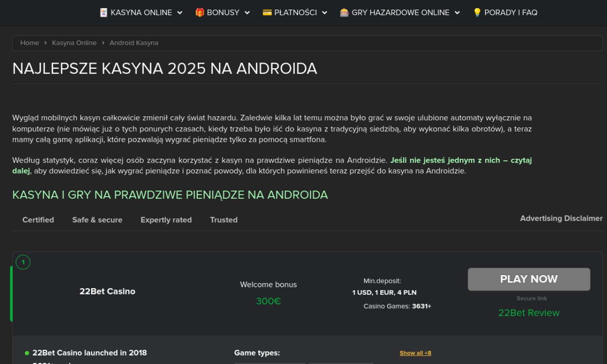The height and width of the screenshot is (364, 607).
Task: Click the 'Kasyna i gry na prawdziwe pieniądze' heading
Action: pos(170,195)
